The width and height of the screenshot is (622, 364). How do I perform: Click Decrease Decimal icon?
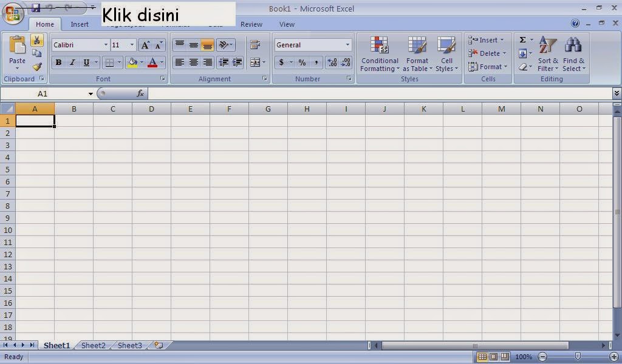(346, 62)
